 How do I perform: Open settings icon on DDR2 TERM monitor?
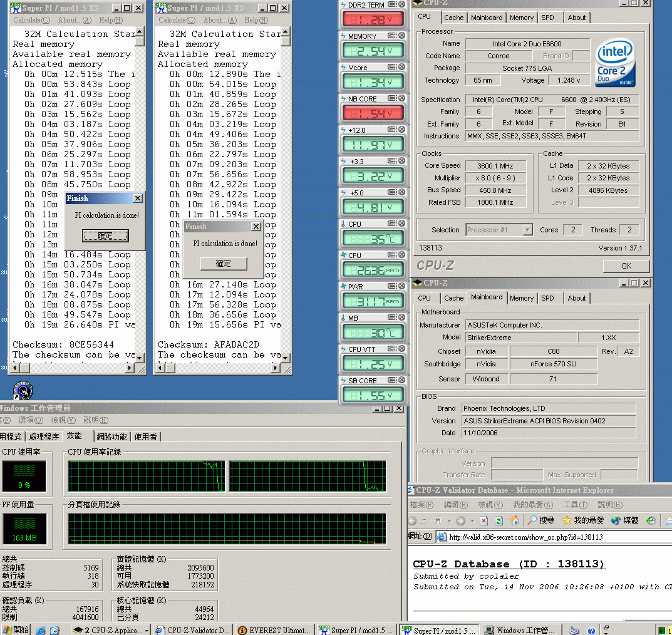tap(391, 4)
